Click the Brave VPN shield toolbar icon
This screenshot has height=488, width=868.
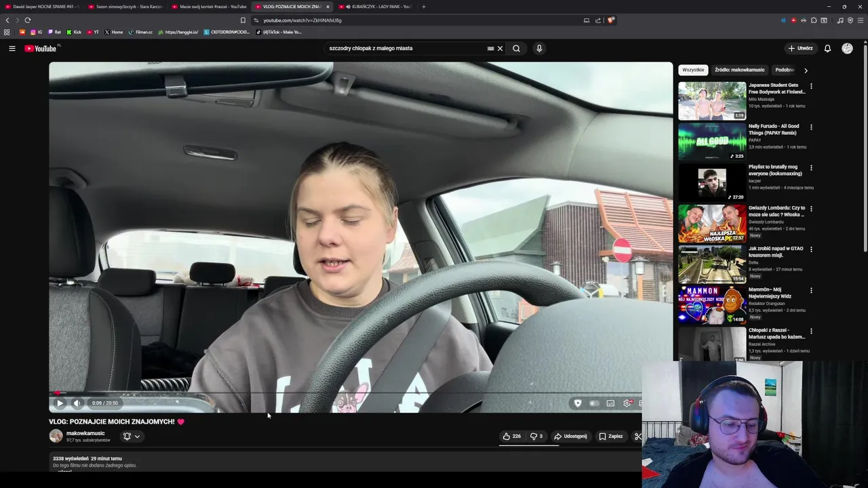pos(850,20)
